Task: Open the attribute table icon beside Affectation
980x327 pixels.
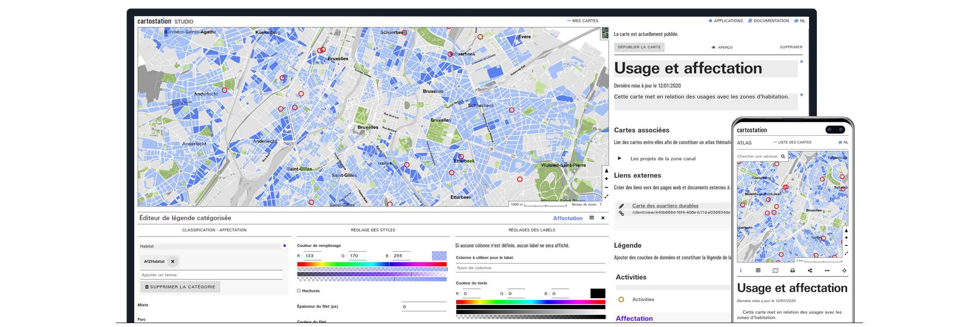Action: (591, 218)
